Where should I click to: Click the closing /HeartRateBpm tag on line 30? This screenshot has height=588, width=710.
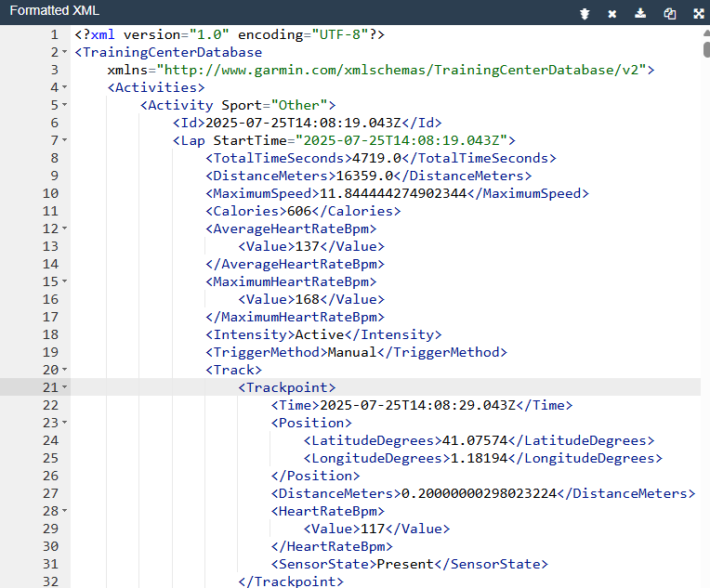(332, 546)
